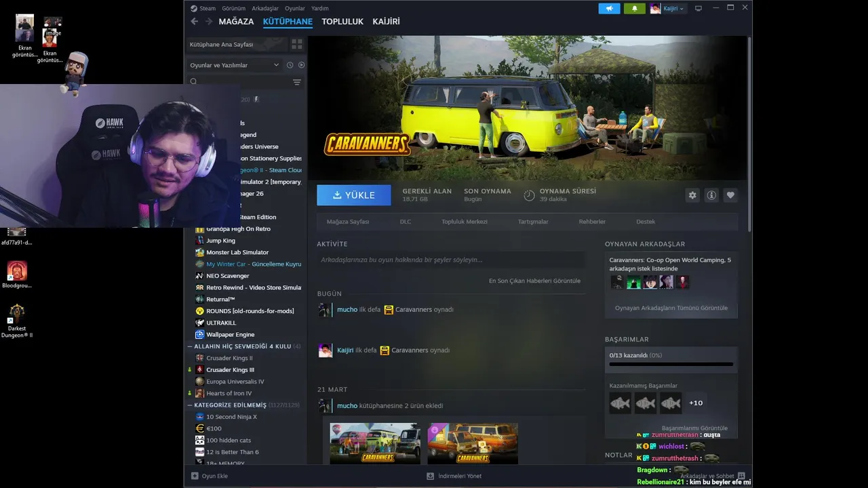Viewport: 868px width, 488px height.
Task: Open Kaijiri account dropdown
Action: coord(668,8)
